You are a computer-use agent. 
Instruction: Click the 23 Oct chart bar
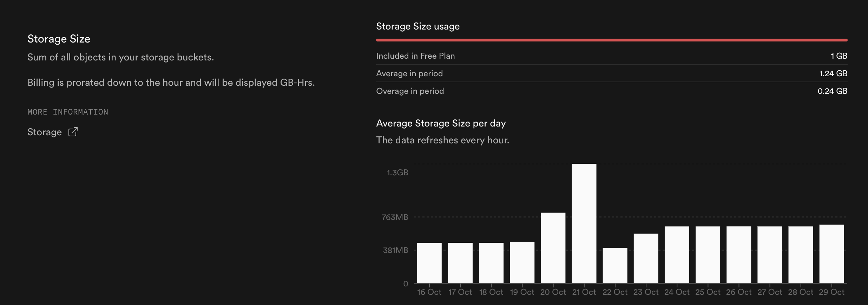tap(646, 258)
